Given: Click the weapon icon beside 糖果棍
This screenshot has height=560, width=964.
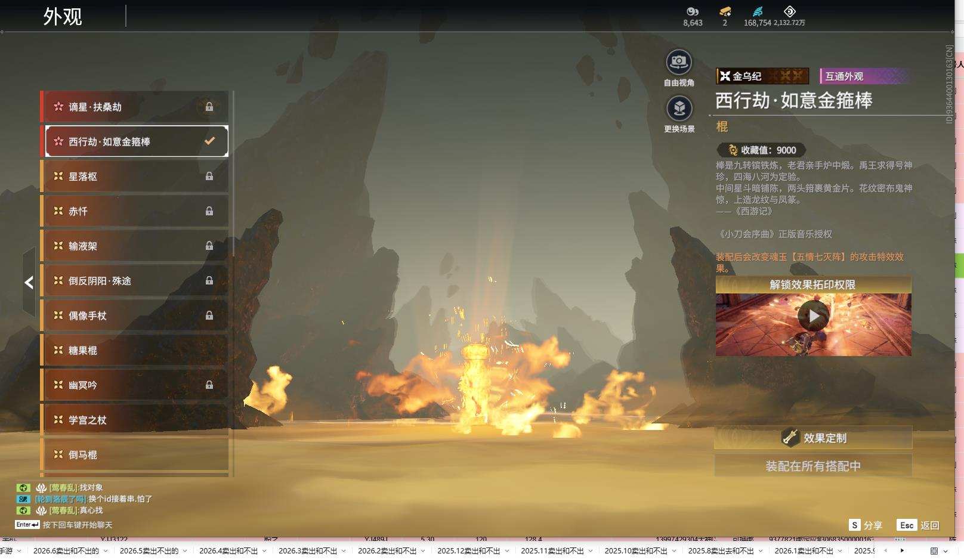Looking at the screenshot, I should [x=58, y=350].
